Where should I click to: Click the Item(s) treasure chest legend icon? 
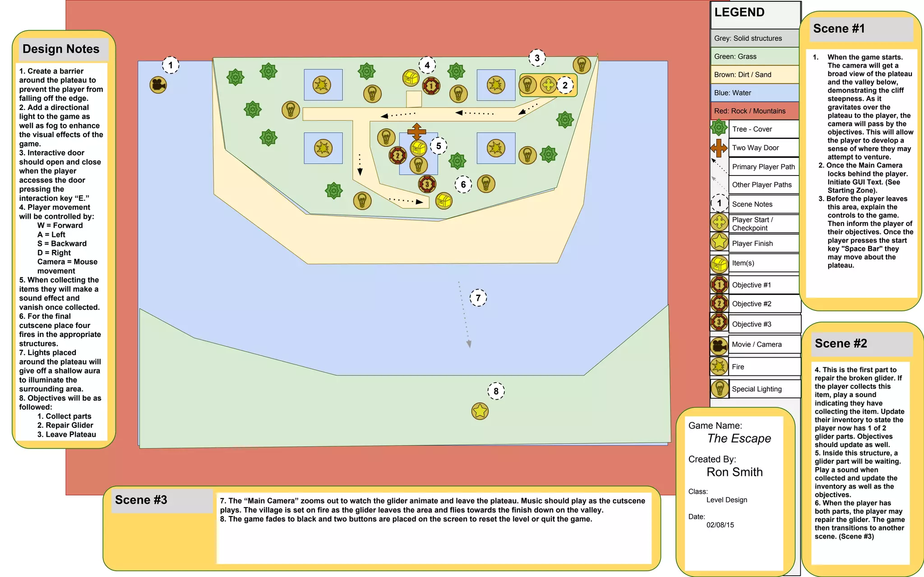pyautogui.click(x=719, y=264)
